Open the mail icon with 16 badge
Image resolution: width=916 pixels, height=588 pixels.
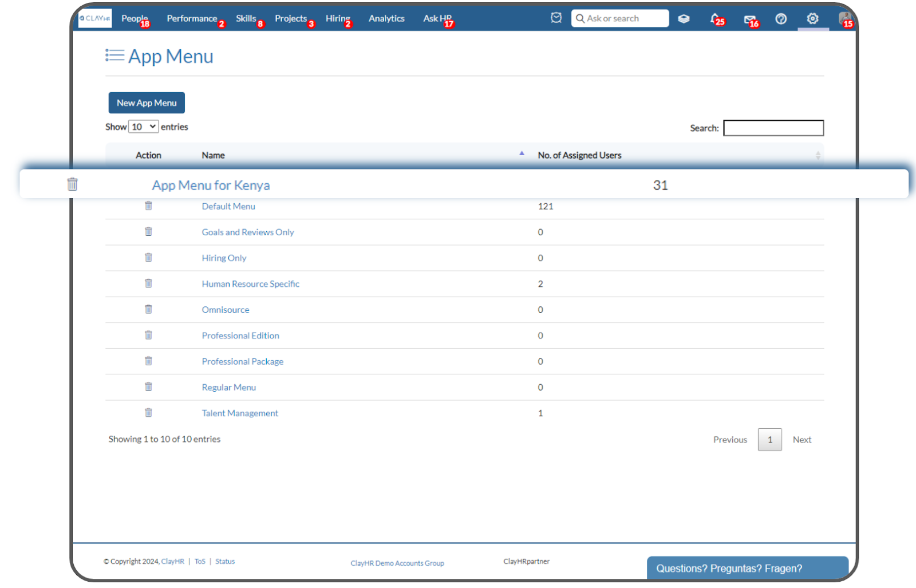pos(751,19)
